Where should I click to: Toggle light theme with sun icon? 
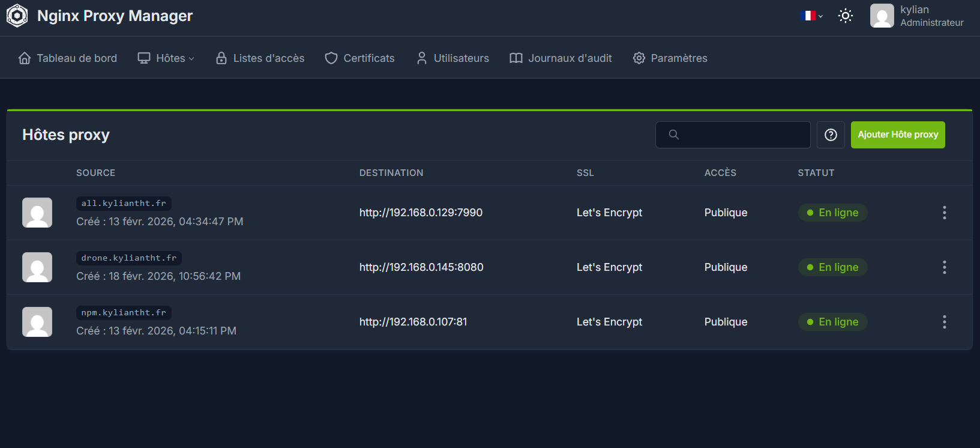[x=846, y=16]
